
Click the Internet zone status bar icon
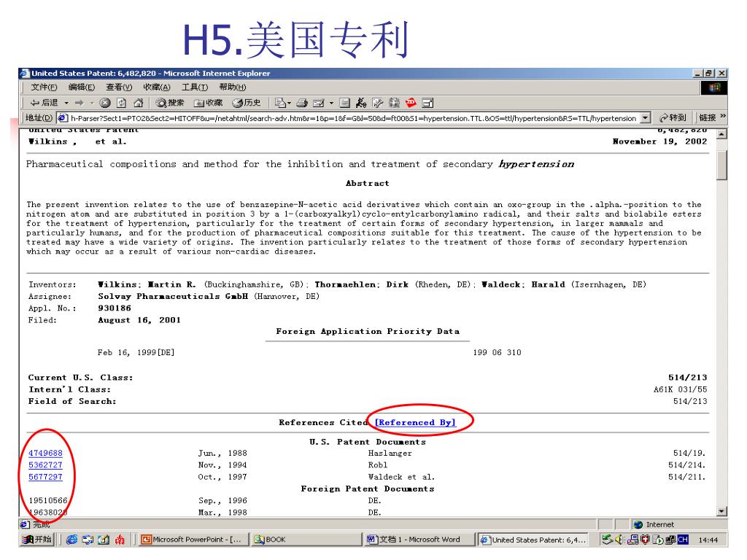point(638,524)
